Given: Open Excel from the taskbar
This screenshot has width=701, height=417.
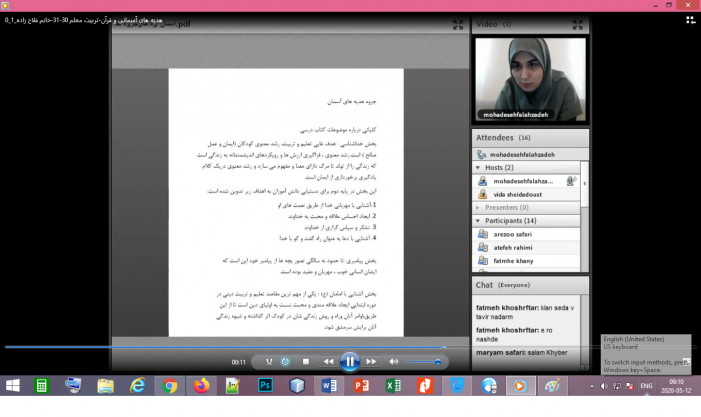Looking at the screenshot, I should [393, 386].
